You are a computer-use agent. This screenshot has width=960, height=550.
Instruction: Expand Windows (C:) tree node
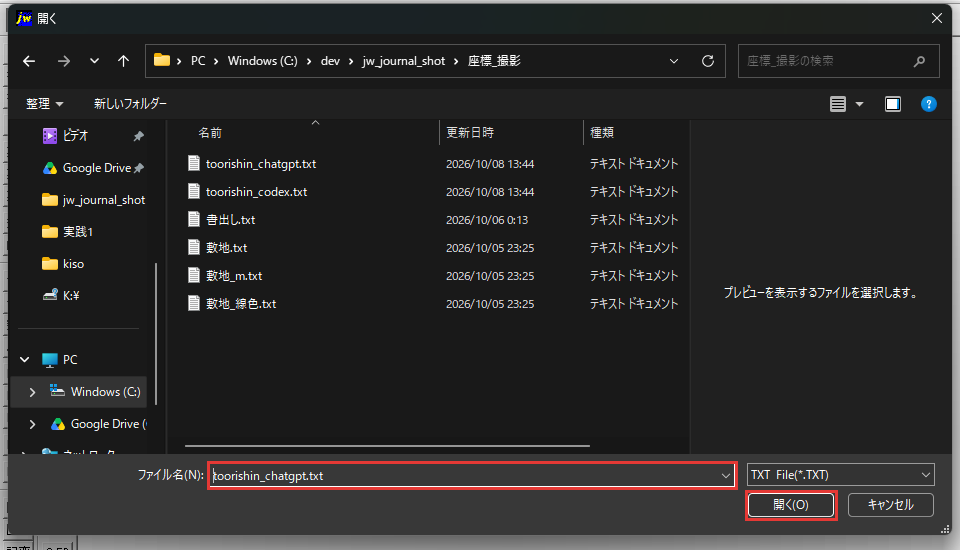pyautogui.click(x=32, y=392)
